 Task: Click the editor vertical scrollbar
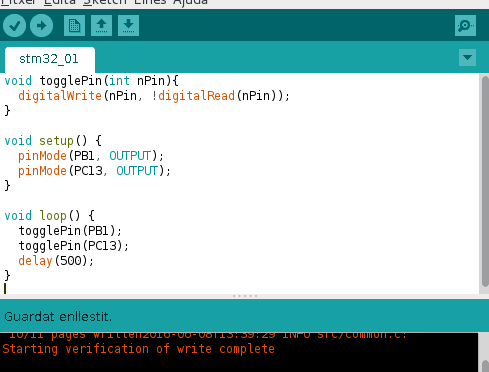tap(485, 181)
